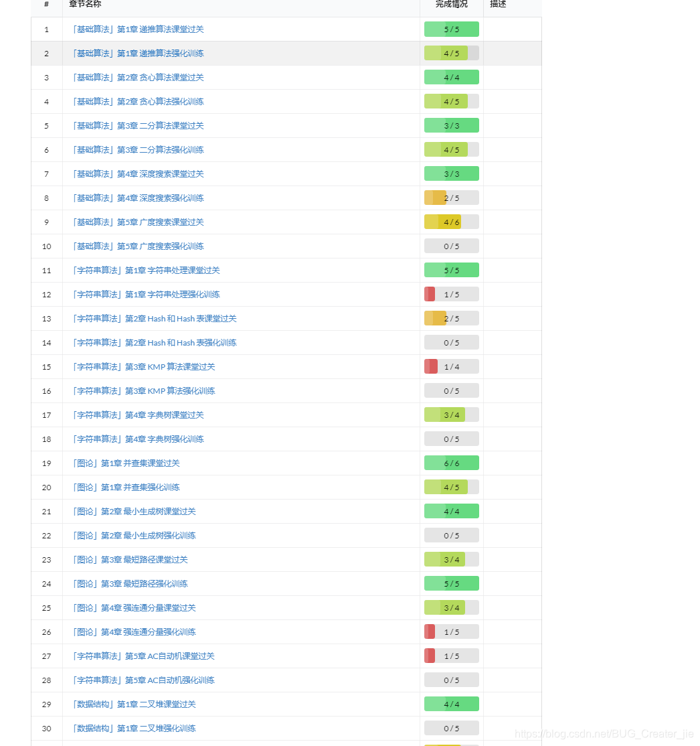The image size is (700, 746).
Task: Click 「图论」第1章 并查集强化训练 link
Action: tap(126, 488)
